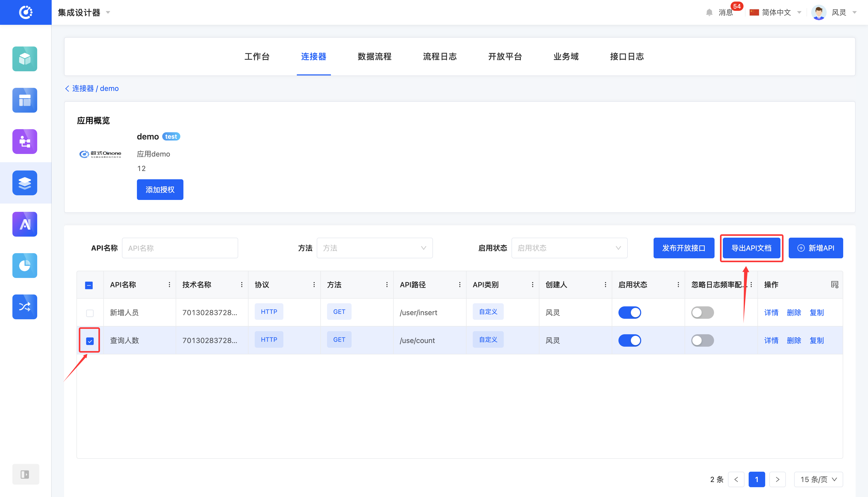
Task: Click the 导出API文档 button
Action: click(751, 248)
